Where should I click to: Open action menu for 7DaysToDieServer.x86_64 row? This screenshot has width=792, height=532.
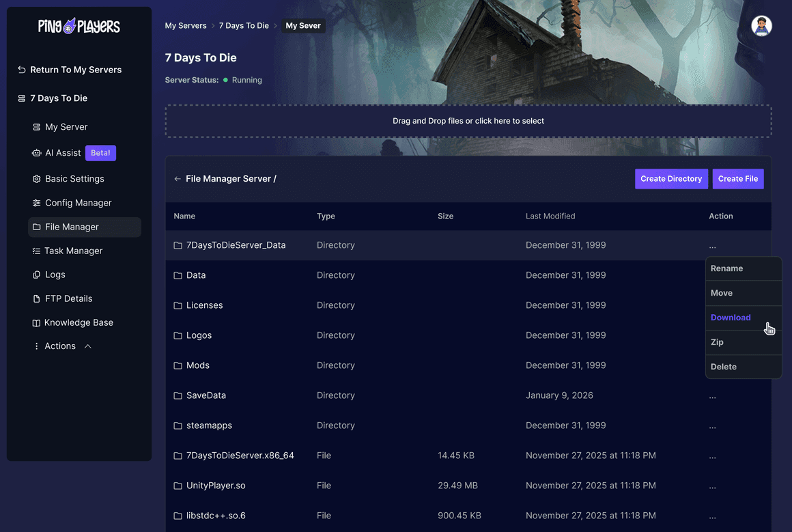712,457
